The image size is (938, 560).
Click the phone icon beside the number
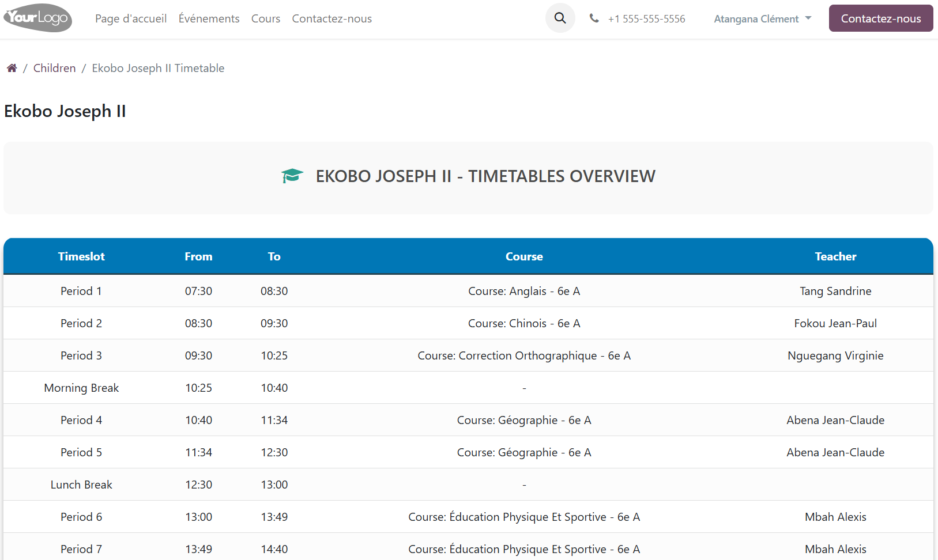click(594, 18)
